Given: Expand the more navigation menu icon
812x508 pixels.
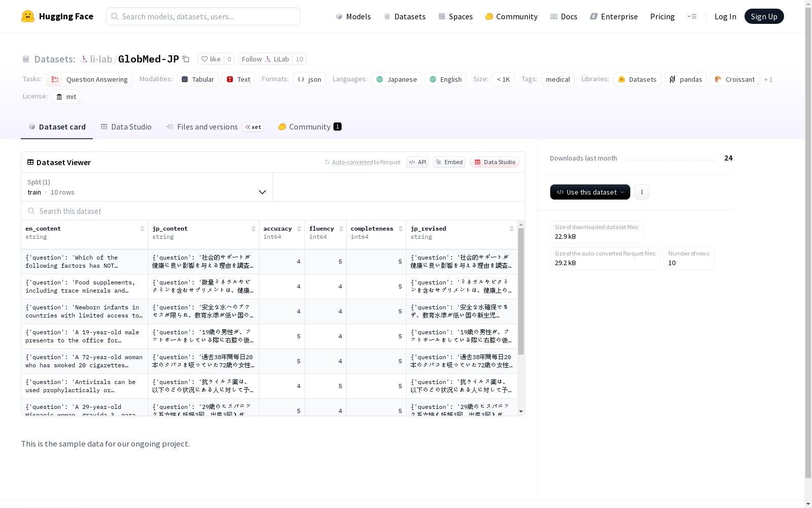Looking at the screenshot, I should coord(692,16).
